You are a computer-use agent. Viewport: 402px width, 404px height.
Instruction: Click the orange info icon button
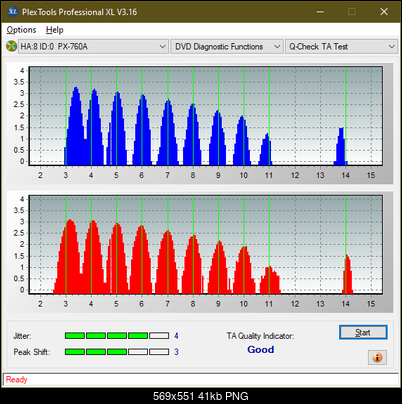pos(377,358)
